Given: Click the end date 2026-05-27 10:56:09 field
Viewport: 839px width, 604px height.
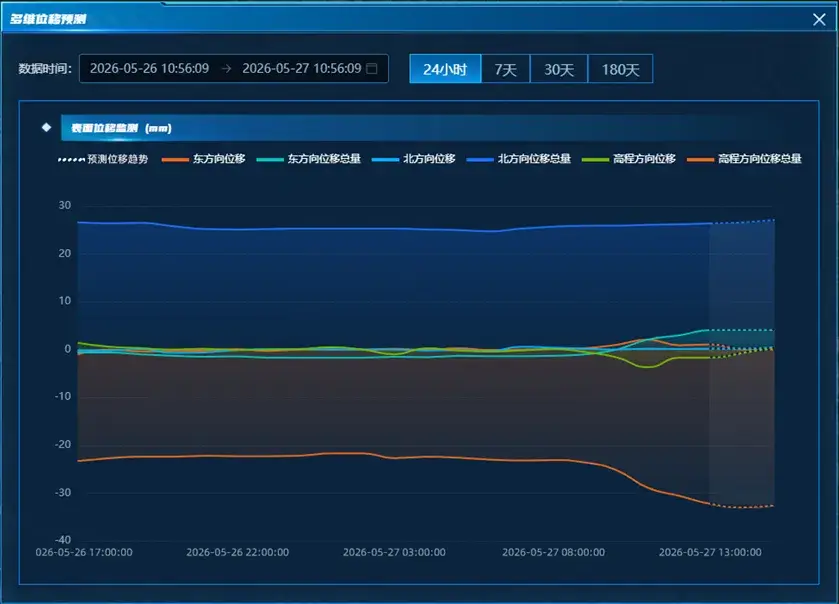Looking at the screenshot, I should [x=302, y=68].
